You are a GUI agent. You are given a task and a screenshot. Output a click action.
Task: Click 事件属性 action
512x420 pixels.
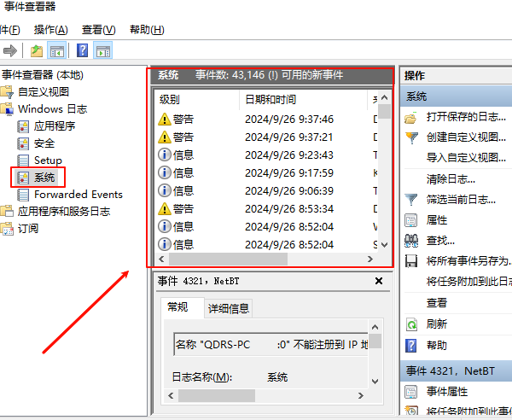tap(447, 391)
